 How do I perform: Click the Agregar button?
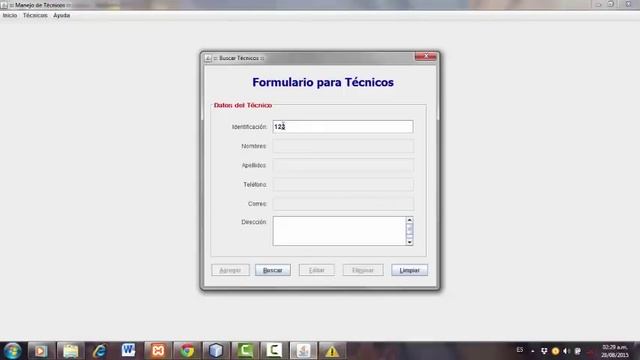[230, 270]
